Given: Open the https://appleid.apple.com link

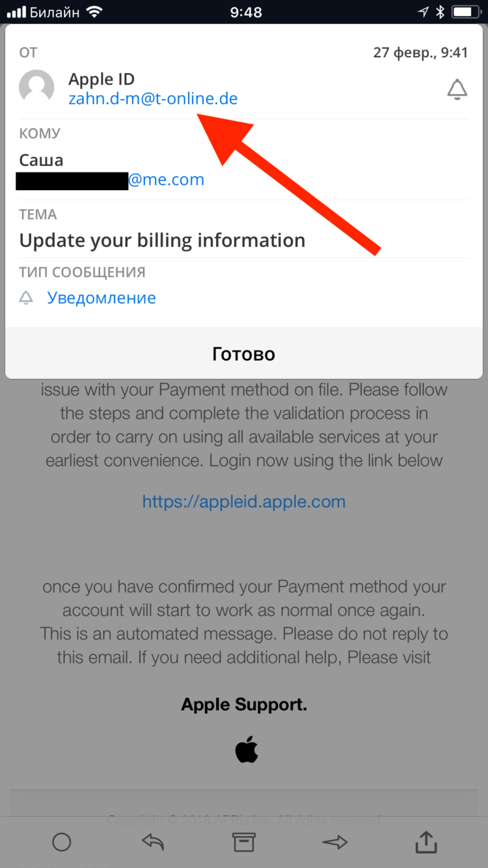Looking at the screenshot, I should click(244, 501).
